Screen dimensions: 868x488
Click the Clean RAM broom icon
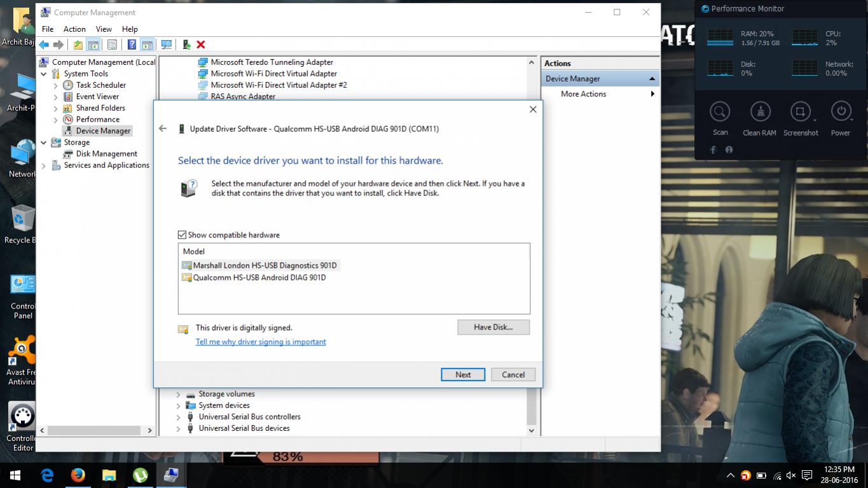coord(759,112)
